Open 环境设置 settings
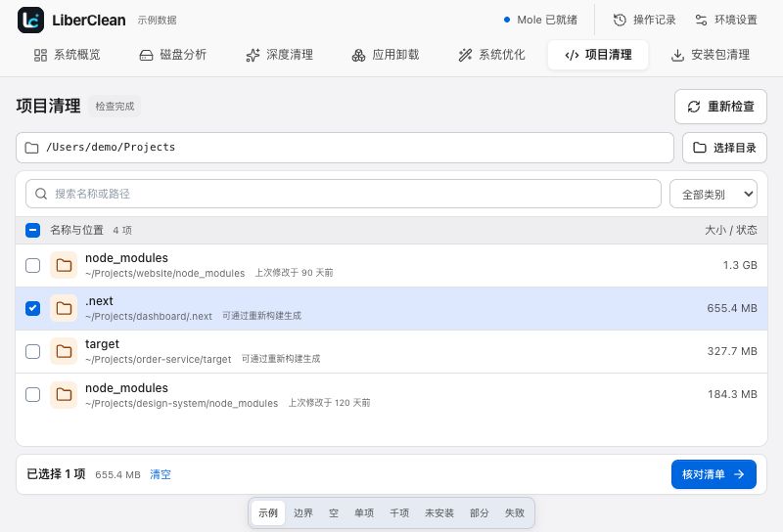The height and width of the screenshot is (532, 783). tap(726, 20)
